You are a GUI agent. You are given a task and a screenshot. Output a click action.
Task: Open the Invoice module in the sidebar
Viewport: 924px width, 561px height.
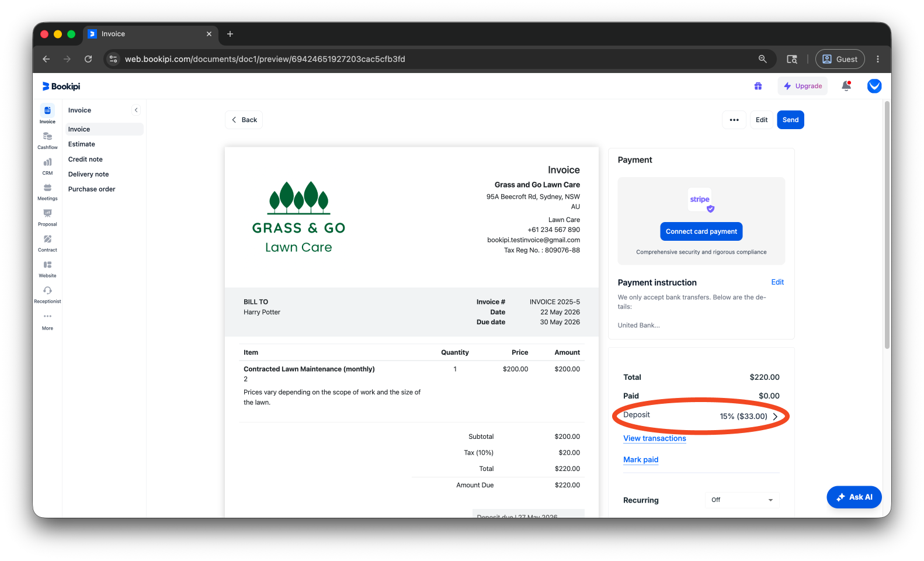pyautogui.click(x=47, y=114)
